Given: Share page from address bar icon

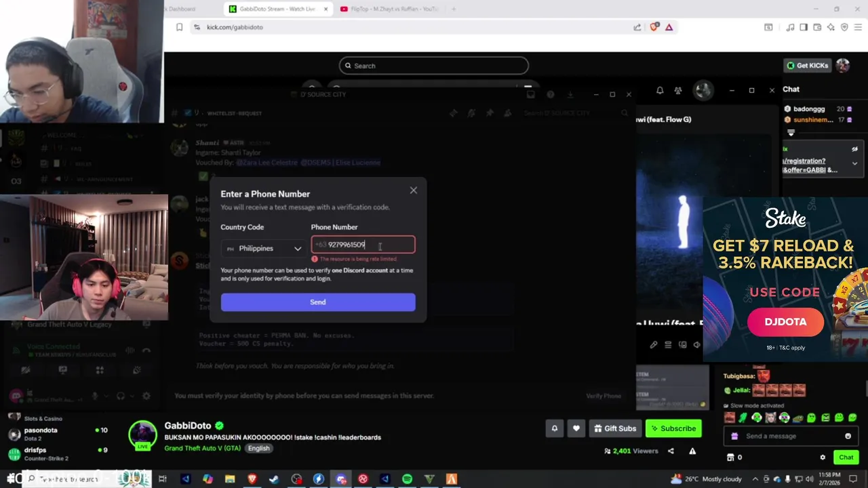Looking at the screenshot, I should click(x=637, y=27).
